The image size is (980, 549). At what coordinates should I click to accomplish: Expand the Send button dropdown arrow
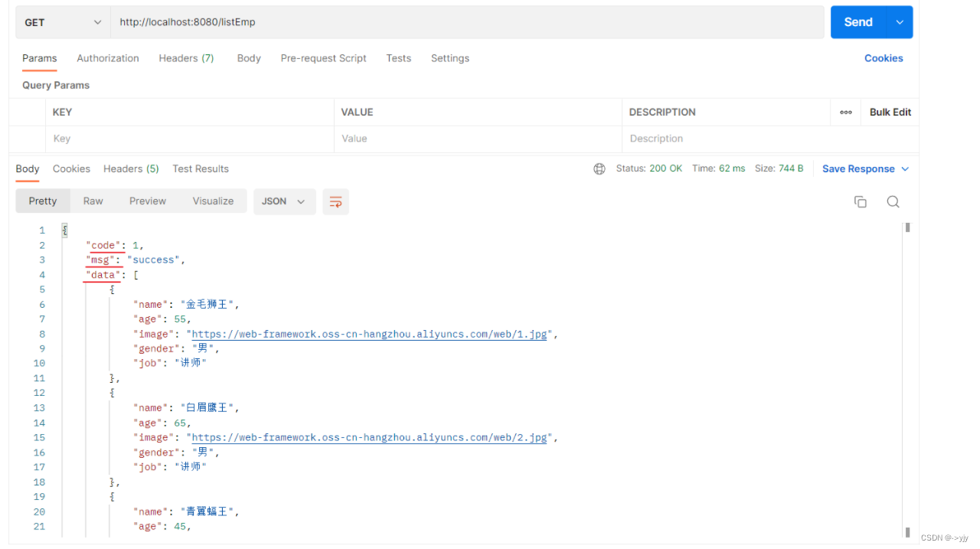pyautogui.click(x=900, y=21)
